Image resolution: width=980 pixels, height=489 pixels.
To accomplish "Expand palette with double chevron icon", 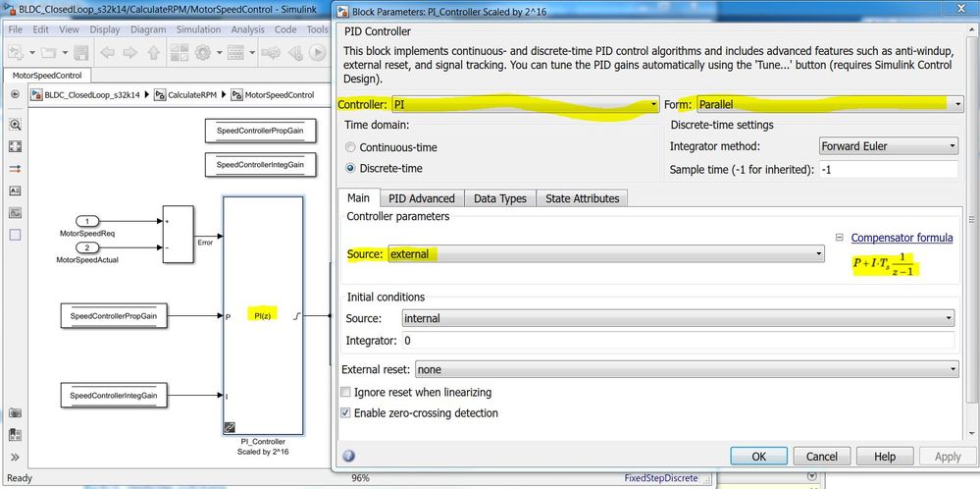I will (x=15, y=458).
